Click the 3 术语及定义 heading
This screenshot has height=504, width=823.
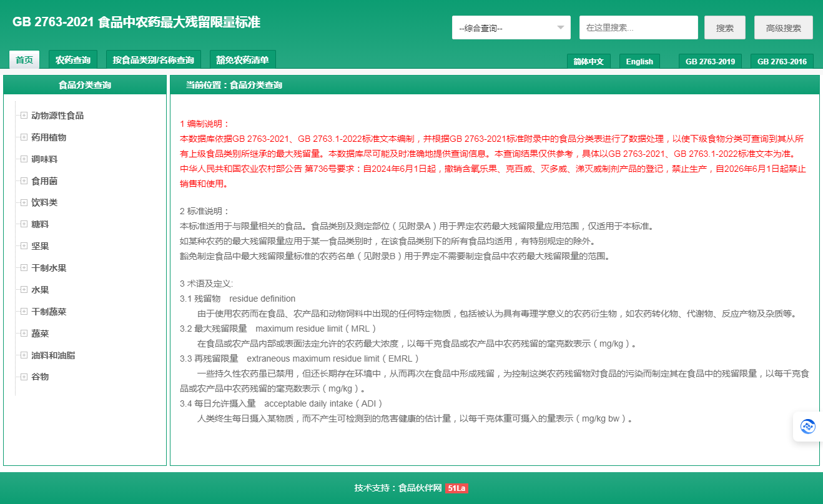207,284
